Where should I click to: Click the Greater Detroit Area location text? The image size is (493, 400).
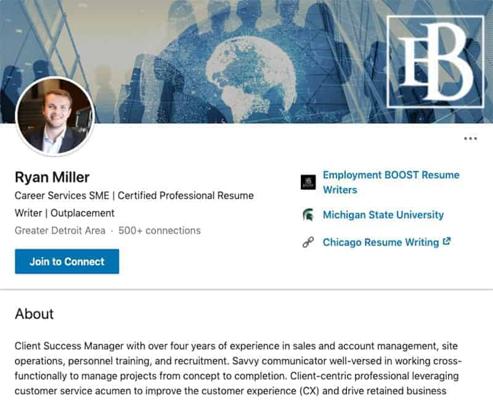pos(60,230)
